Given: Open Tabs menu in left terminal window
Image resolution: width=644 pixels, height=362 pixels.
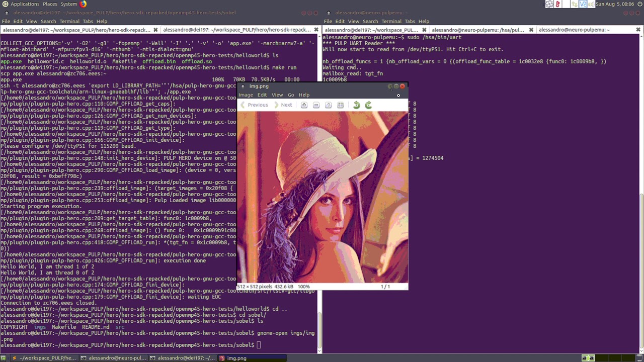Looking at the screenshot, I should 88,22.
